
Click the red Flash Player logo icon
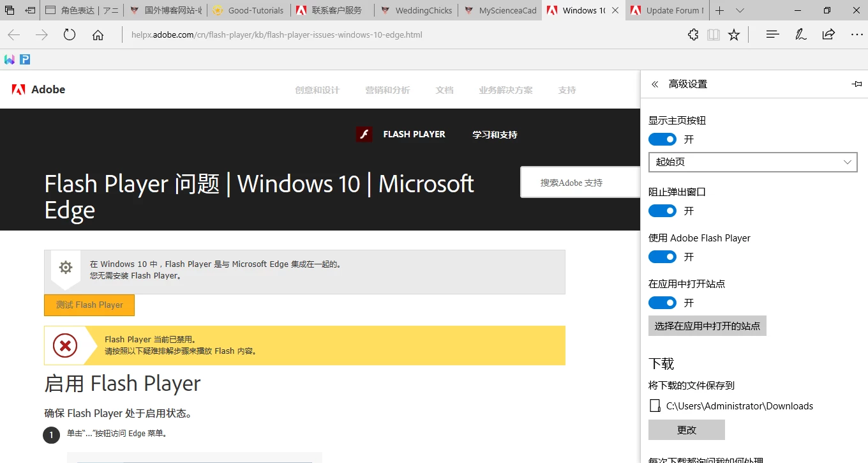(x=364, y=134)
